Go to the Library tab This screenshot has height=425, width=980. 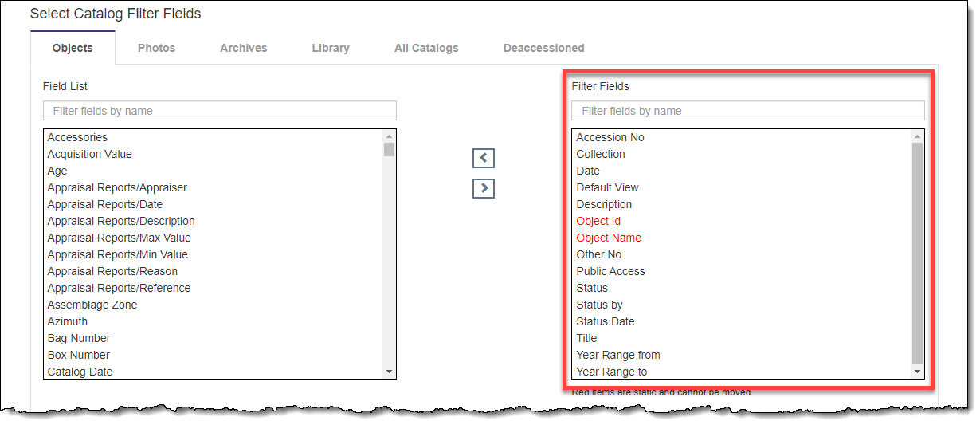click(331, 48)
